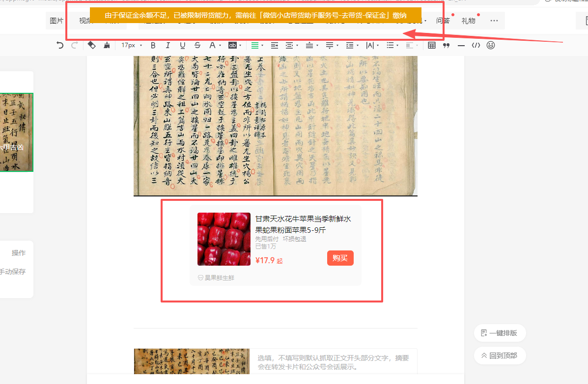The image size is (588, 384).
Task: Click the bullet list icon
Action: [390, 45]
